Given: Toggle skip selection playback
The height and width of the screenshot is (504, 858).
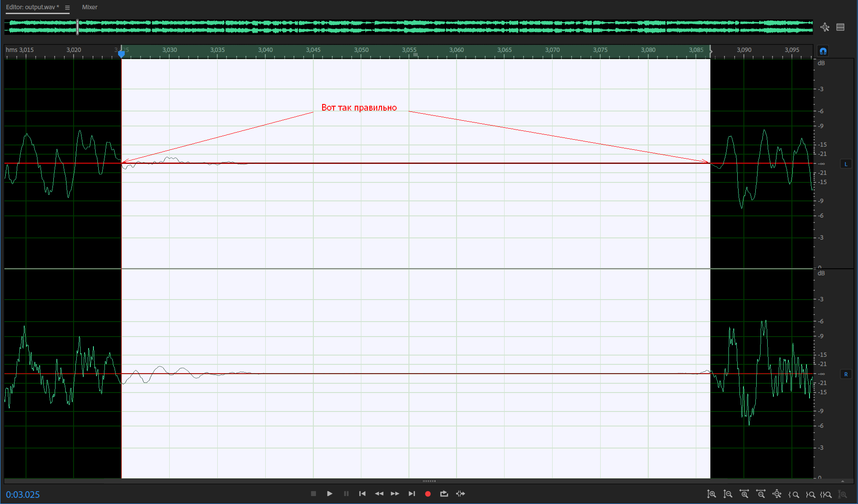Looking at the screenshot, I should [461, 494].
